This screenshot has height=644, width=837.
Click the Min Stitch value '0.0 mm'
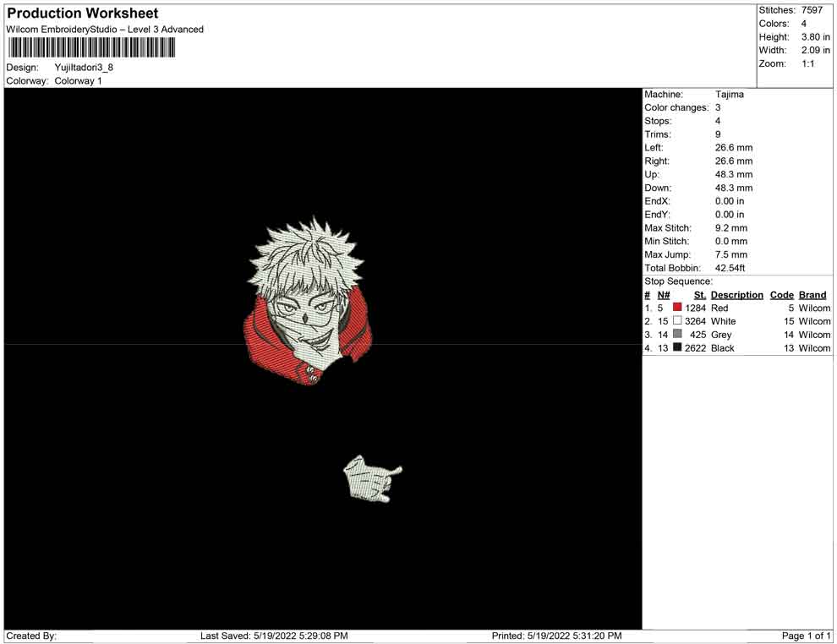point(731,241)
